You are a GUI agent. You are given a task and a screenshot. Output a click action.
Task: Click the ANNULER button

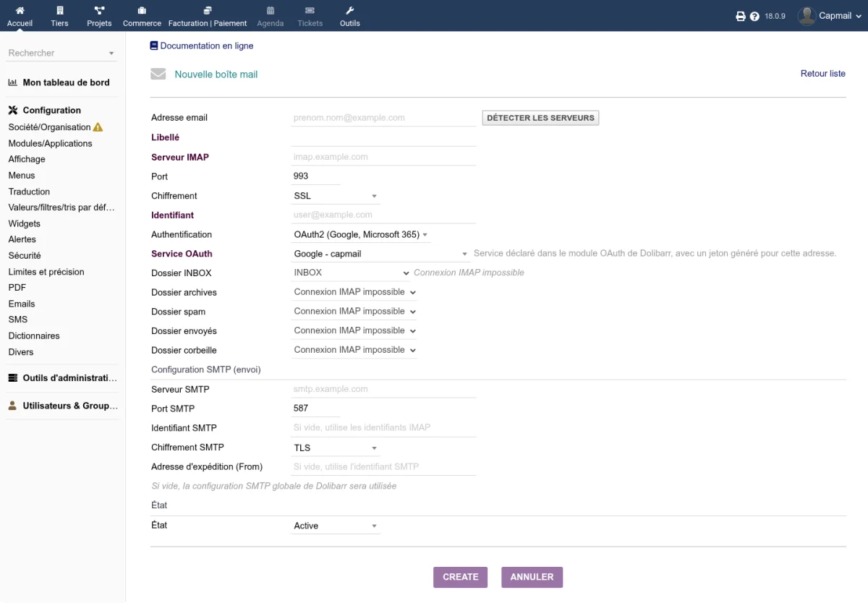(x=532, y=577)
